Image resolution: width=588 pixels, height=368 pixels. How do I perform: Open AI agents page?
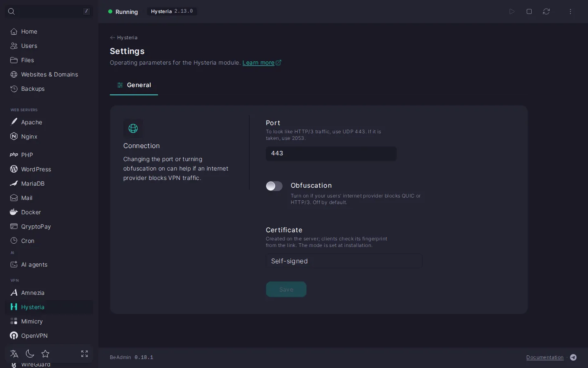pos(49,265)
